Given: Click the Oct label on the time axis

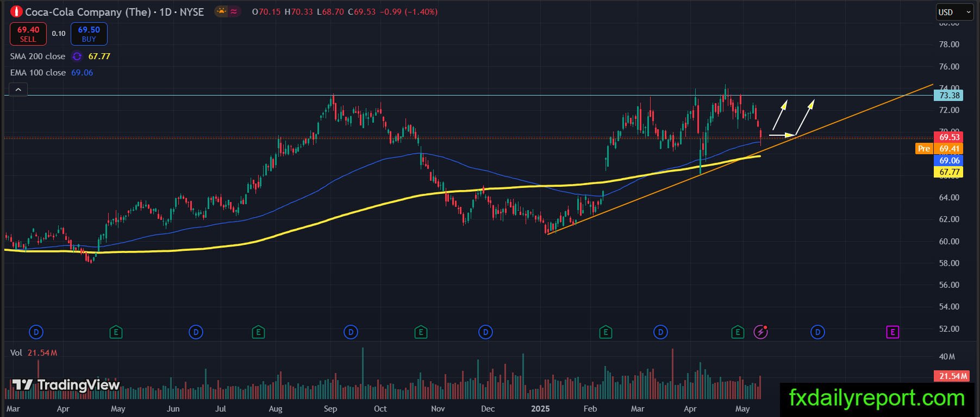Looking at the screenshot, I should click(x=380, y=409).
